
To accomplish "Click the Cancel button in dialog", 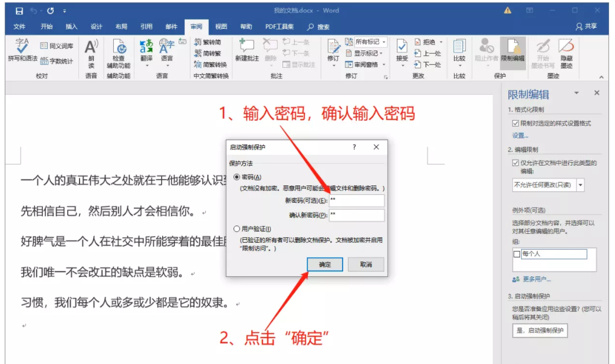I will [x=366, y=264].
